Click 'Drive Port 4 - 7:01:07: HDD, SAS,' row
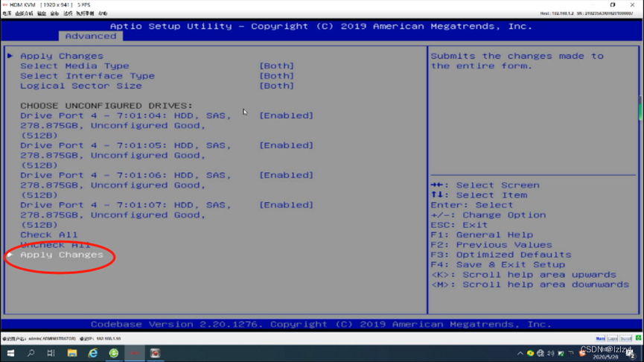This screenshot has width=644, height=362. (x=126, y=205)
